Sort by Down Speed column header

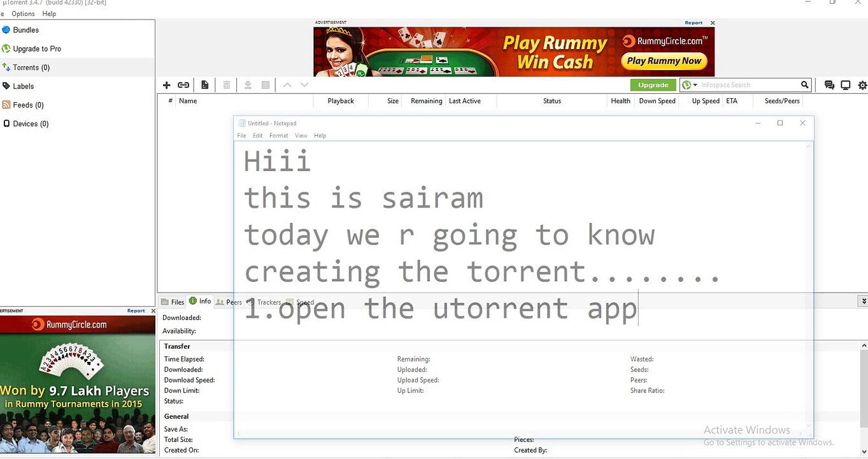pyautogui.click(x=657, y=101)
